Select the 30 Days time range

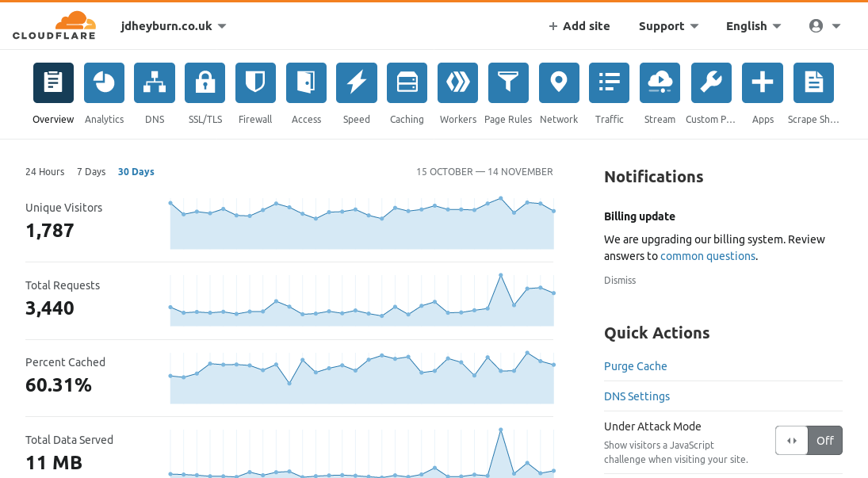tap(136, 172)
